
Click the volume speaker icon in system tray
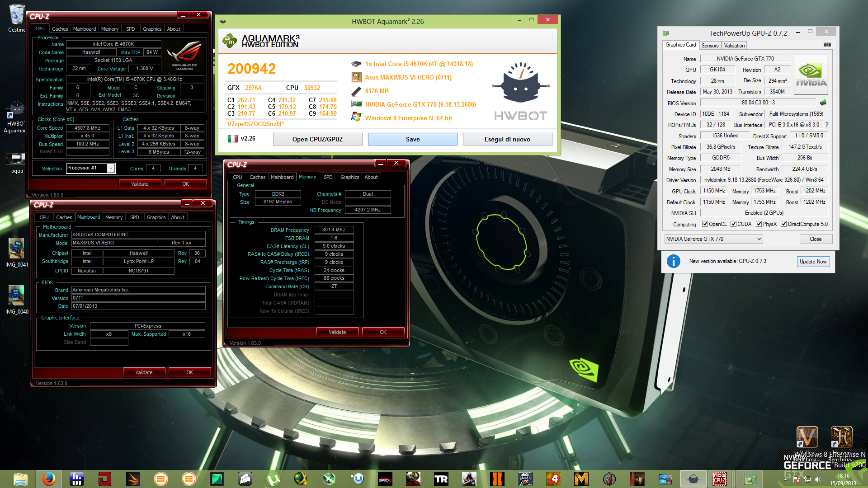click(818, 479)
